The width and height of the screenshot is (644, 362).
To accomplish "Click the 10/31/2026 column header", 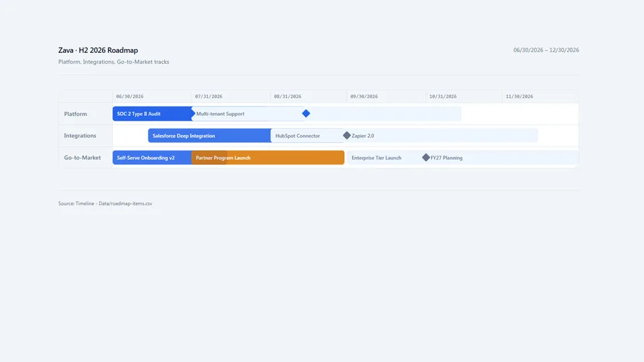I will (443, 97).
